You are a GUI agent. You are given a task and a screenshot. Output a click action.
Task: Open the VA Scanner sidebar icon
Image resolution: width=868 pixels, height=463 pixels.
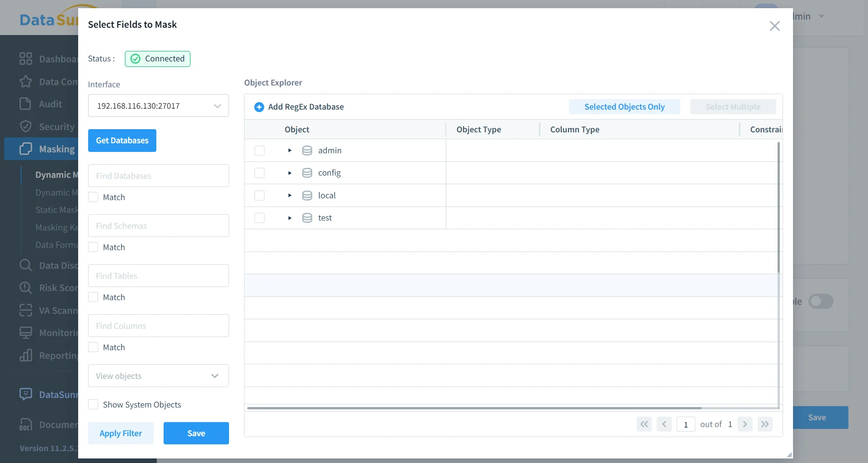pos(26,310)
